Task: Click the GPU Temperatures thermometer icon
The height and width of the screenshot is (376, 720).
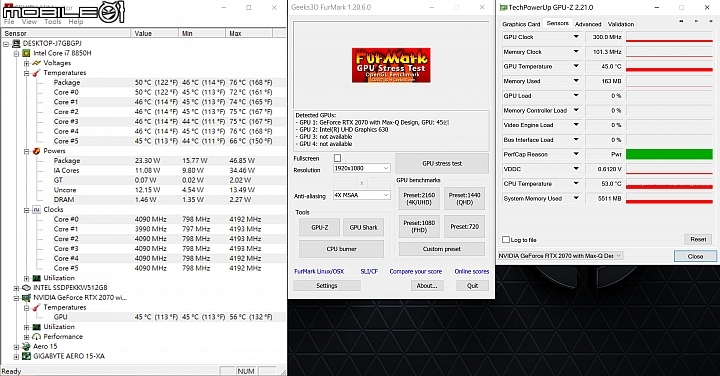Action: [36, 307]
